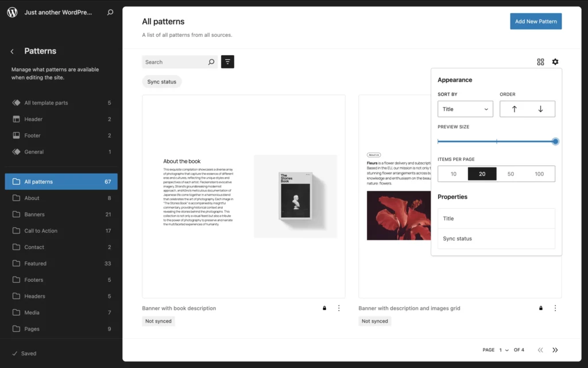Toggle the Sync status property visibility
The image size is (588, 368).
click(496, 239)
